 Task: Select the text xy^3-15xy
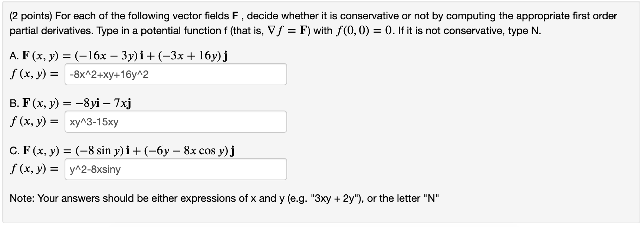[94, 122]
